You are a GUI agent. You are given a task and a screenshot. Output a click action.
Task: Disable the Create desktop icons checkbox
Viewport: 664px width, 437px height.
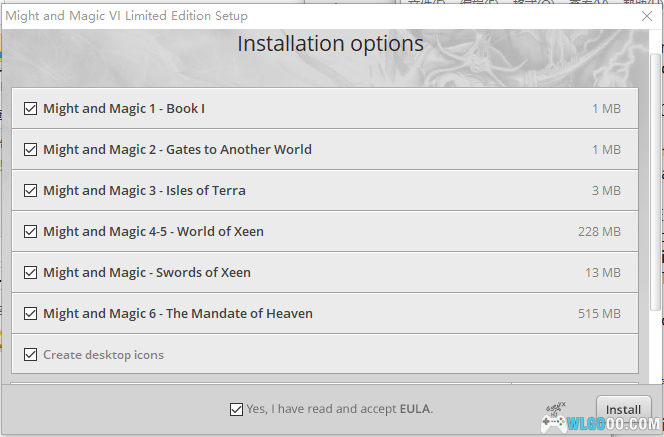31,354
